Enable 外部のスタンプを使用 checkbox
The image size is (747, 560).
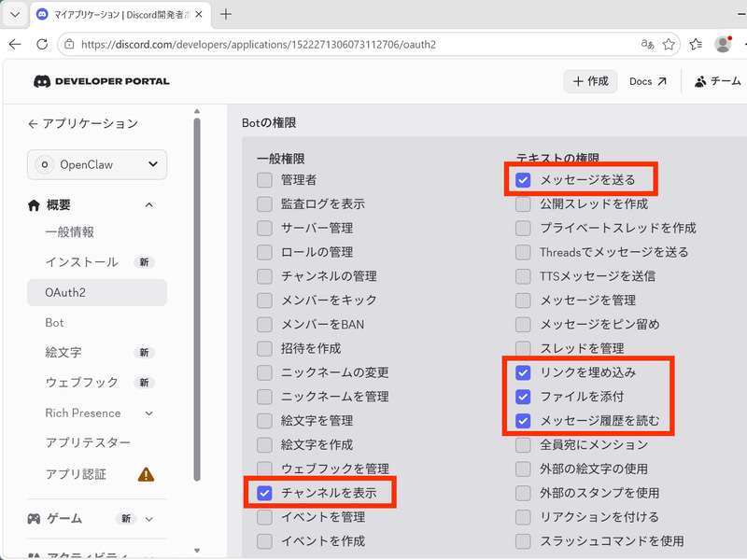pyautogui.click(x=523, y=494)
